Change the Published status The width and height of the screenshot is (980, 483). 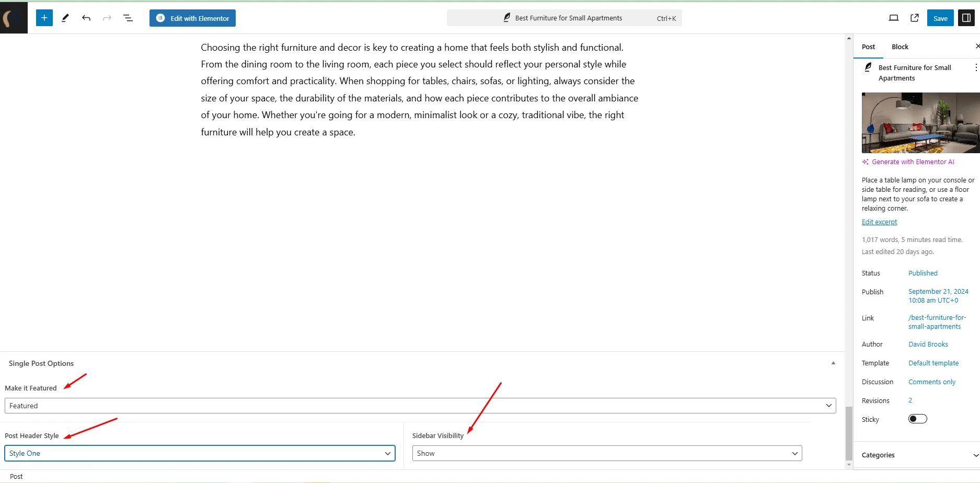(x=923, y=273)
